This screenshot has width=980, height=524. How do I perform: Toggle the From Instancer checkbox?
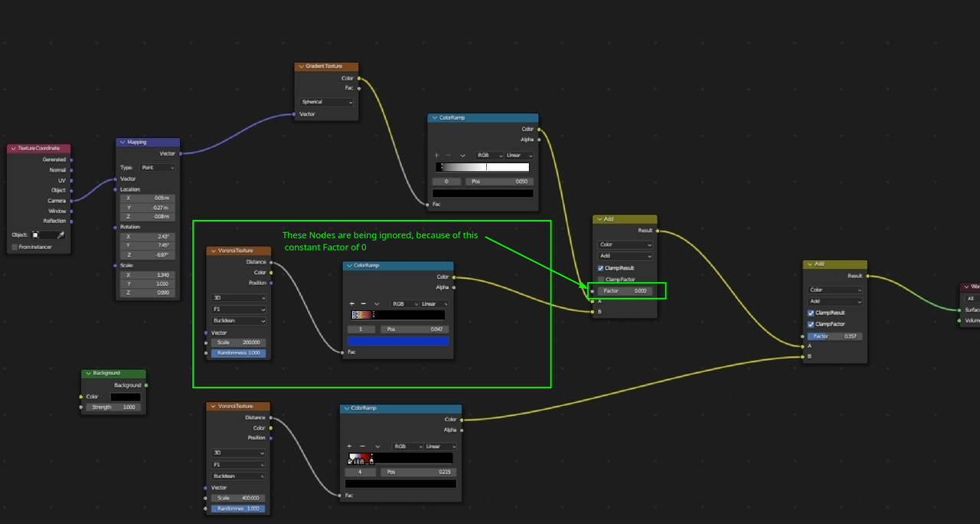(x=15, y=247)
